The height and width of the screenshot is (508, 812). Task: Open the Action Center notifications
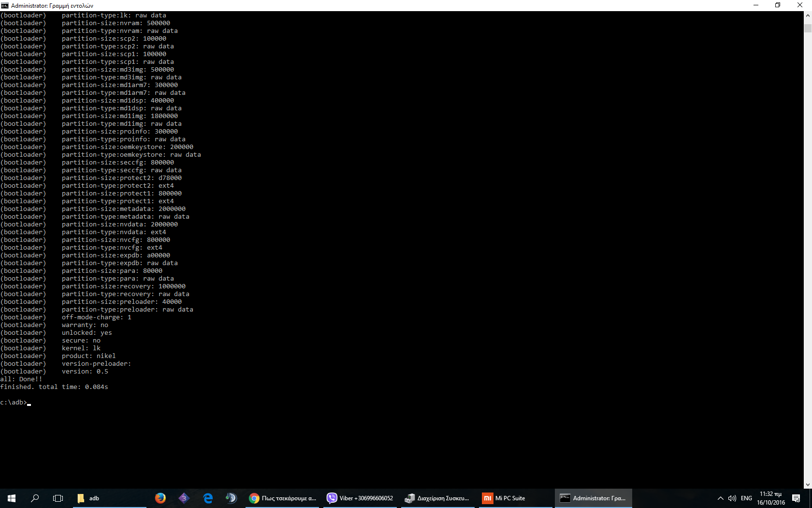pyautogui.click(x=796, y=498)
